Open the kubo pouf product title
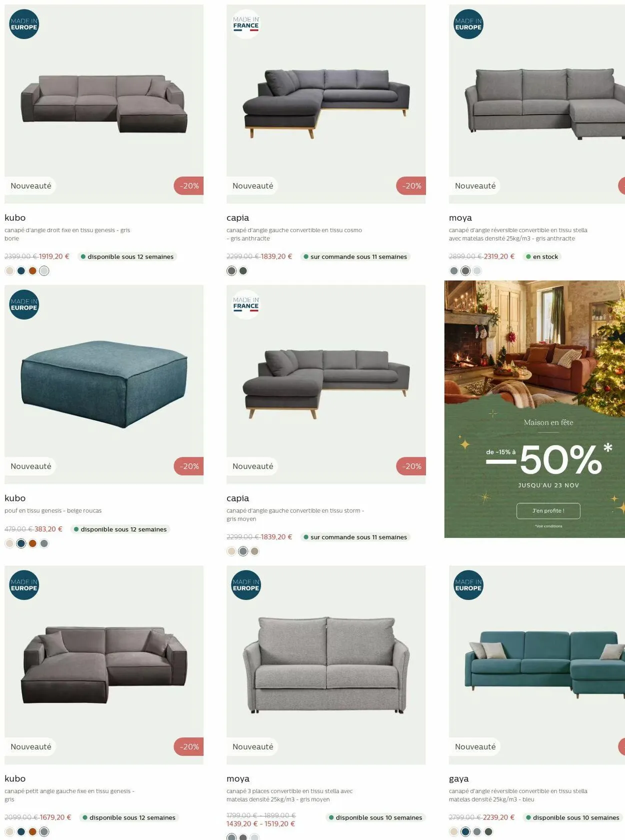 15,498
